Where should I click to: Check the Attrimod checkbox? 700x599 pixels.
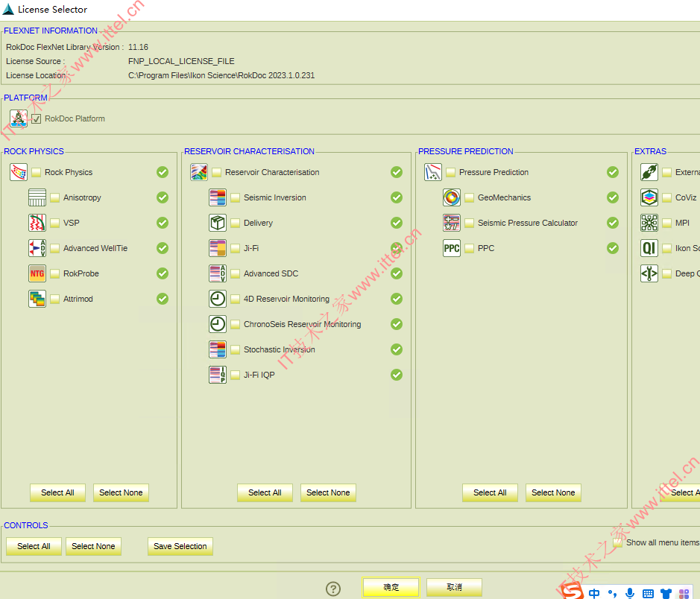click(x=55, y=299)
